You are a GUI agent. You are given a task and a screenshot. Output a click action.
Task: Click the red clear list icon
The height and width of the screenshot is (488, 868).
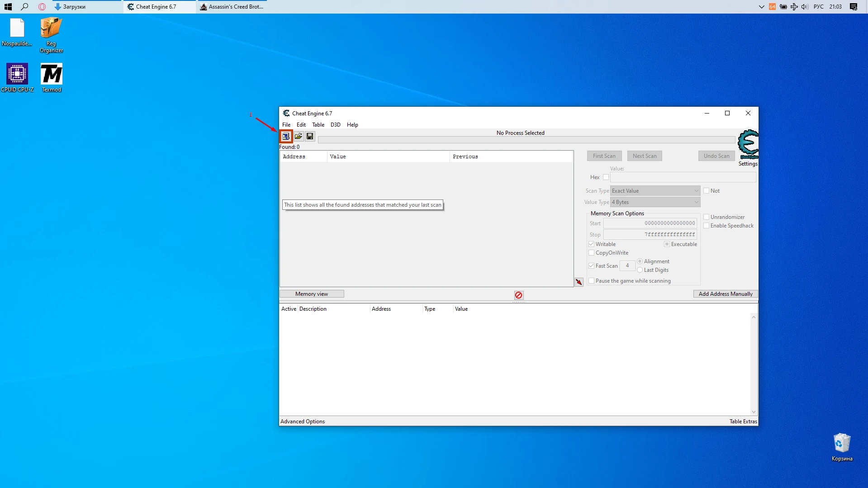(x=518, y=295)
